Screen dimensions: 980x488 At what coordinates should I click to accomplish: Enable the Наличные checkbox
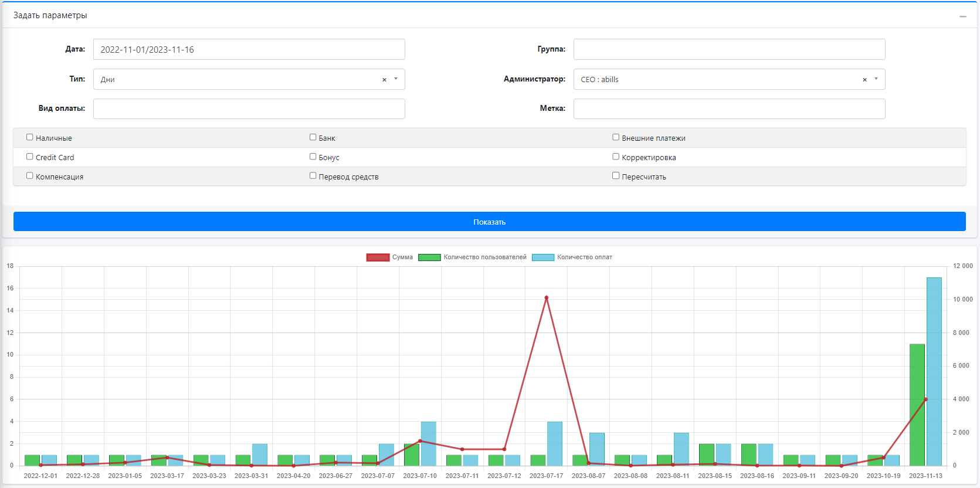tap(30, 137)
